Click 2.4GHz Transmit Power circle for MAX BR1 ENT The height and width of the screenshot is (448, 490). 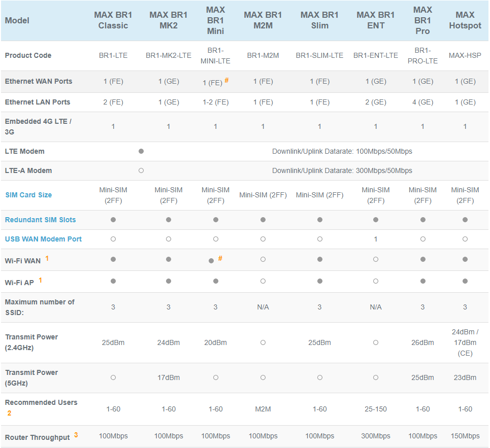pyautogui.click(x=376, y=342)
